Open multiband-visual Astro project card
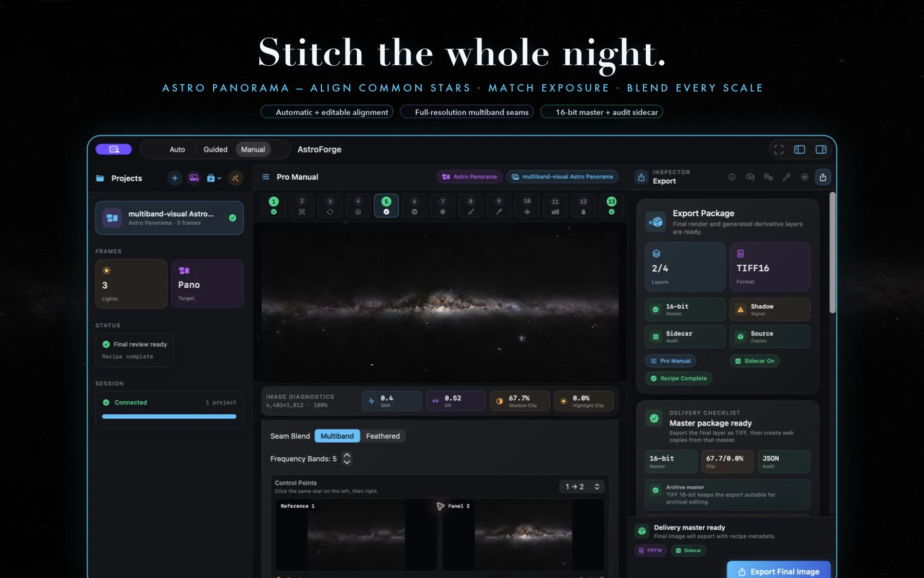Screen dimensions: 924x578 pyautogui.click(x=169, y=218)
